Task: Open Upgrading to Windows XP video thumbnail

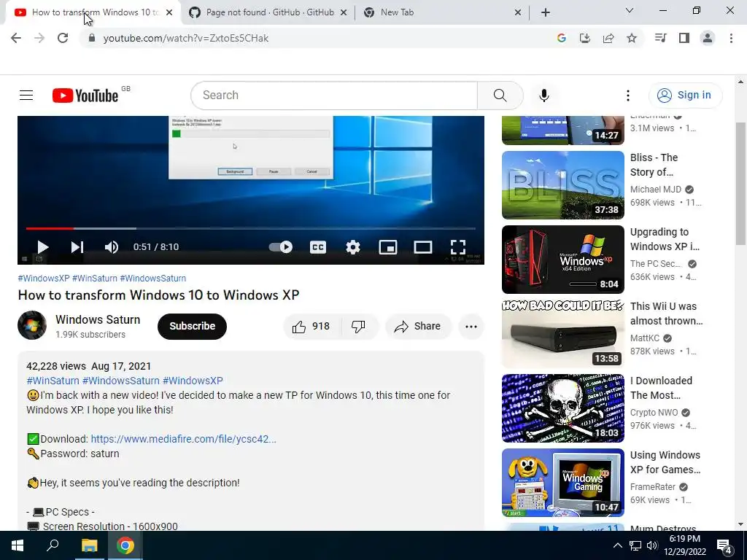Action: click(x=562, y=259)
